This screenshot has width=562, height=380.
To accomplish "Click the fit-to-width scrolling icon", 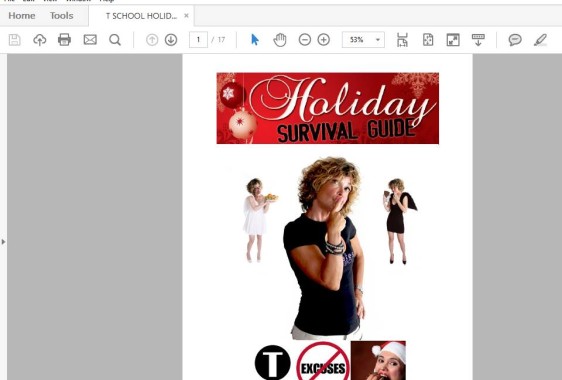I will (403, 40).
